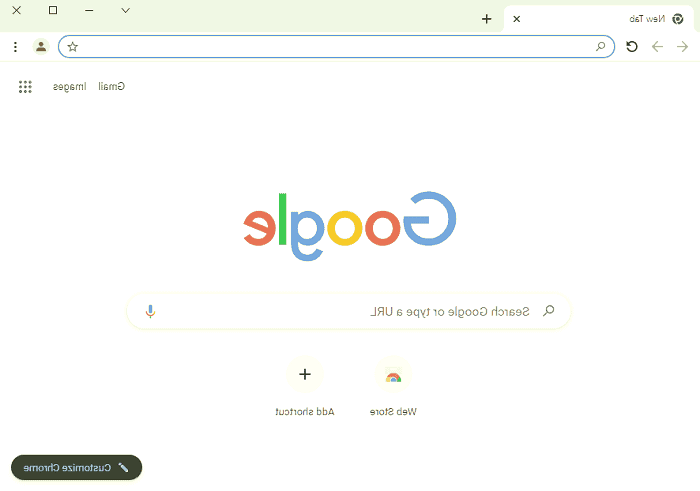Open the Chrome three-dot menu

click(x=16, y=46)
